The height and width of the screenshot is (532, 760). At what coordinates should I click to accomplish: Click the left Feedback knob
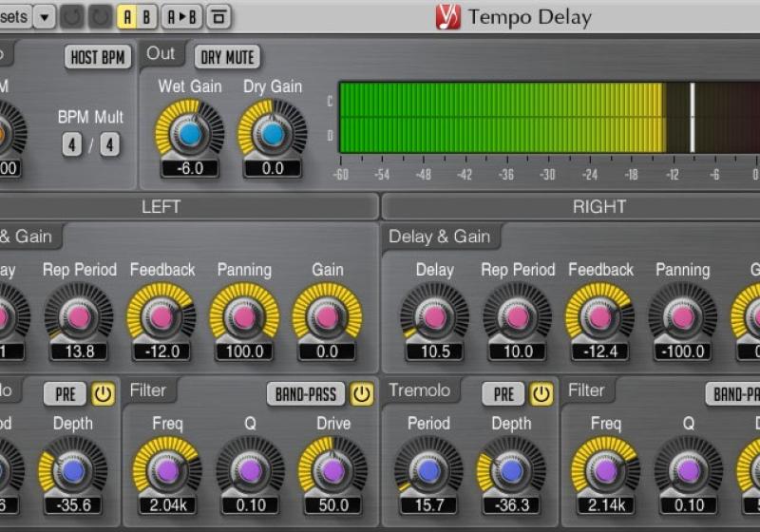pyautogui.click(x=161, y=316)
